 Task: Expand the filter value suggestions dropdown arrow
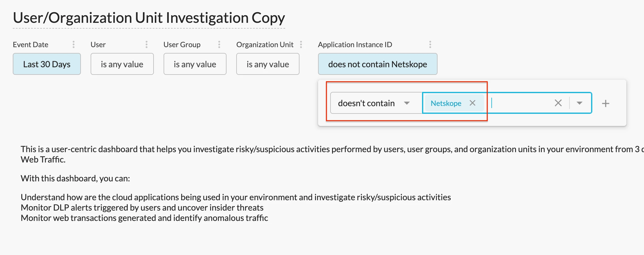(580, 103)
